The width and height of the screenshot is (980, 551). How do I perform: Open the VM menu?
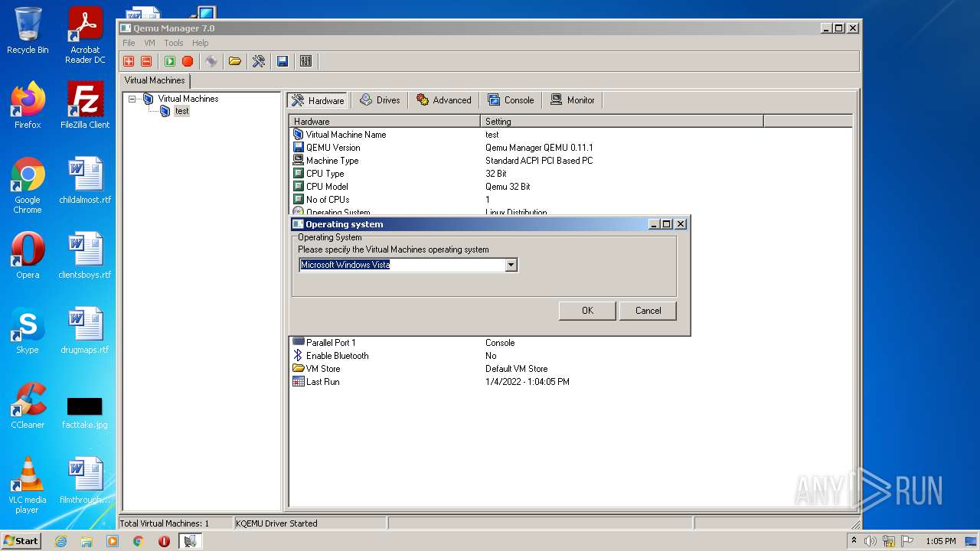(x=149, y=43)
